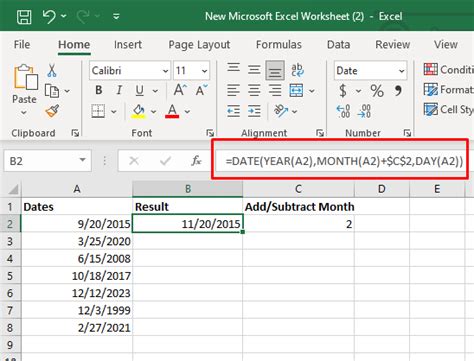Switch to the Formulas tab
474x361 pixels.
279,45
